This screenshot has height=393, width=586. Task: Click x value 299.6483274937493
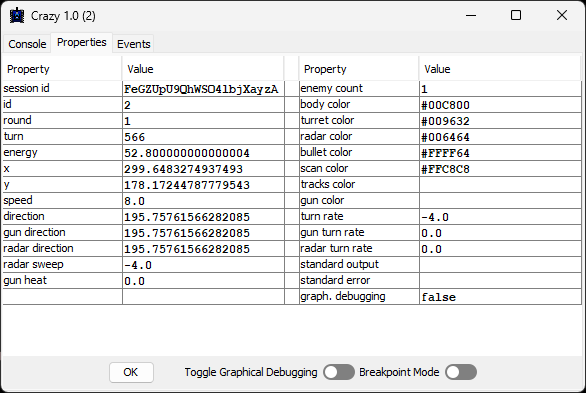coord(203,169)
